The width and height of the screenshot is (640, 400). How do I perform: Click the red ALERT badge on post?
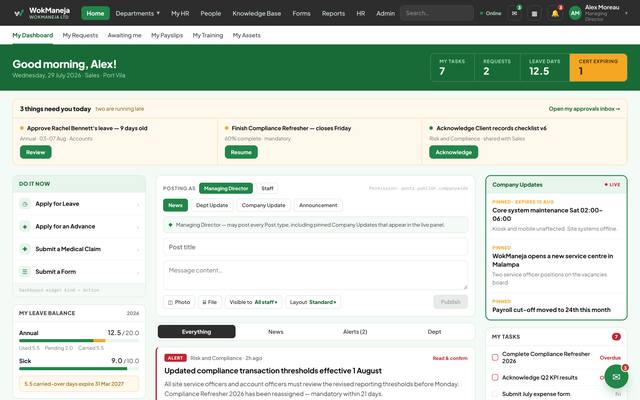click(x=175, y=358)
